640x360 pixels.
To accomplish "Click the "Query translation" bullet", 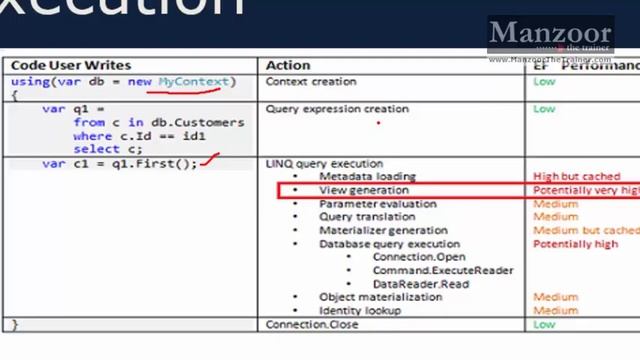I will pyautogui.click(x=367, y=217).
